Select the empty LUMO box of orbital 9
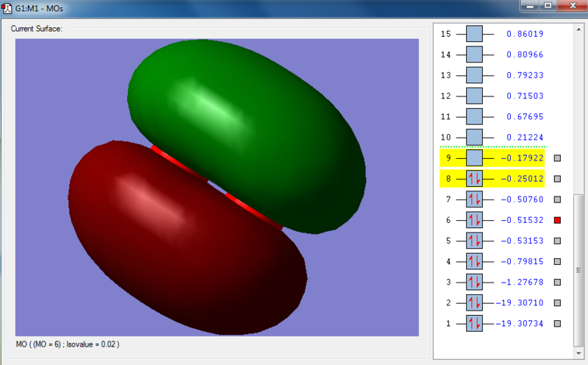 (x=474, y=157)
